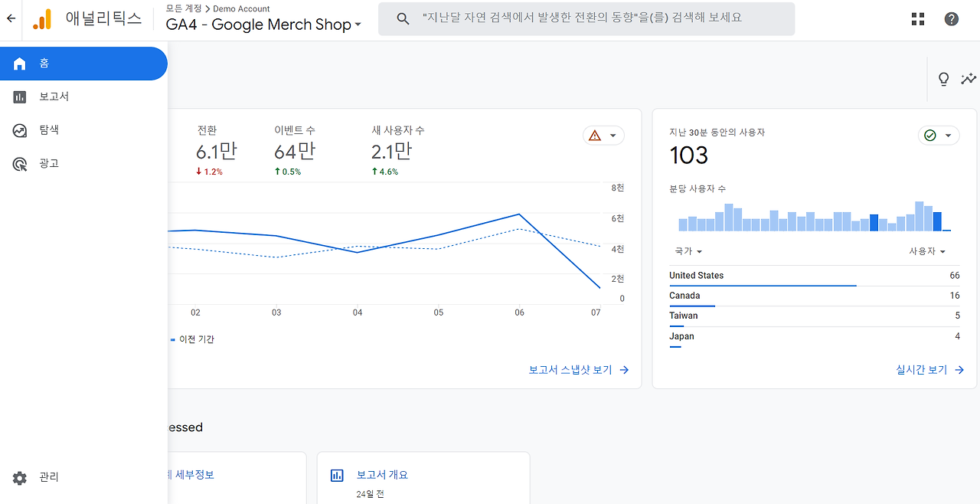Click arrow icon next to 보고서 스냅샷 보기
The image size is (980, 504).
point(624,370)
